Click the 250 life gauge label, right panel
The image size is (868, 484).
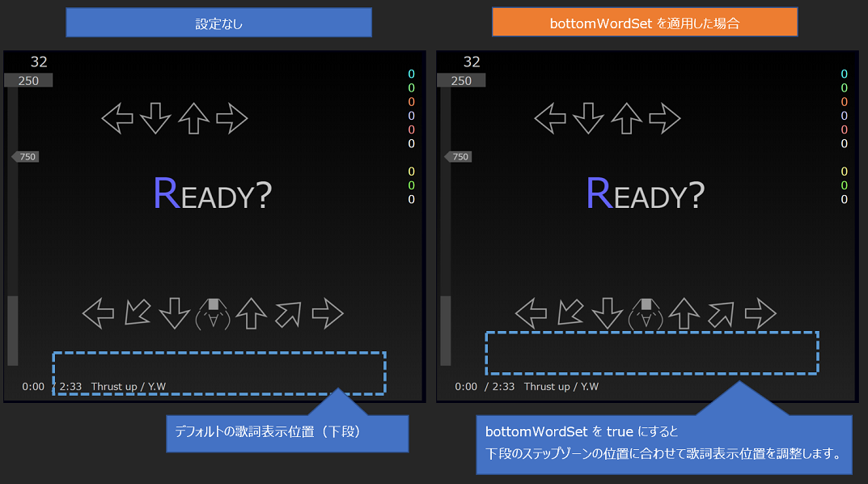[x=461, y=81]
